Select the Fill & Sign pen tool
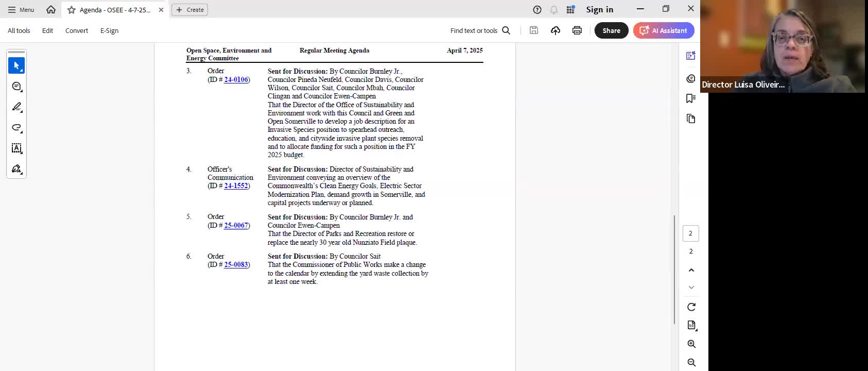 click(16, 169)
